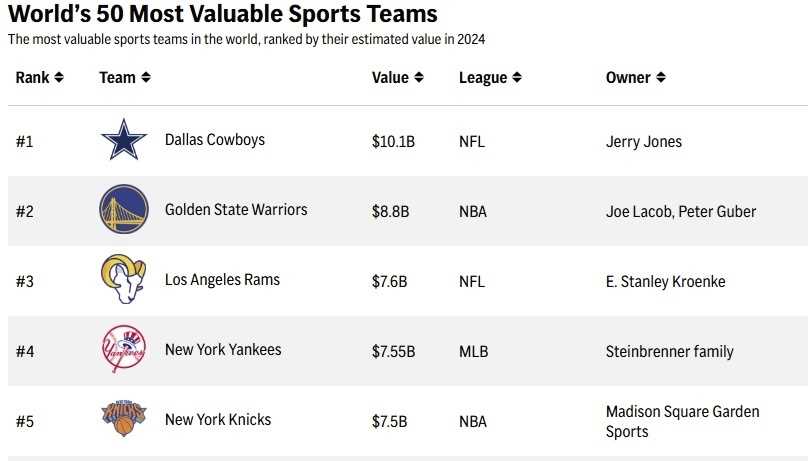Open the Dallas Cowboys team name
812x461 pixels.
(x=215, y=140)
